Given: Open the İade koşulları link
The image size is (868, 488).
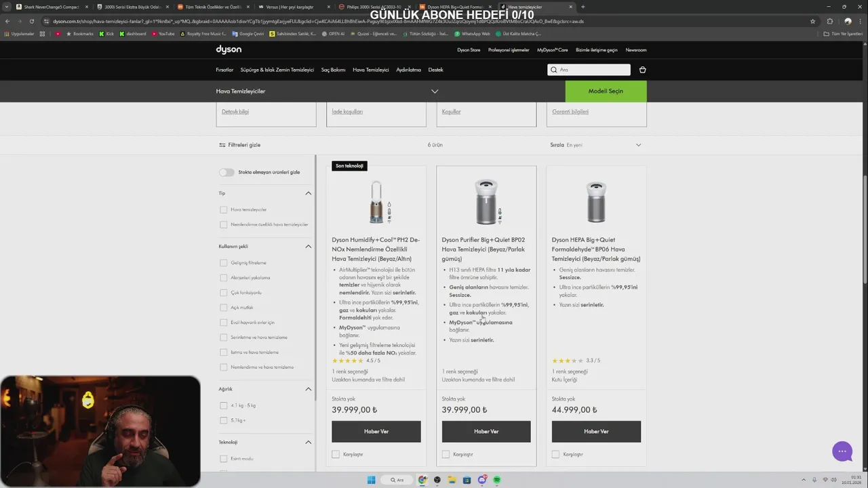Looking at the screenshot, I should (347, 112).
